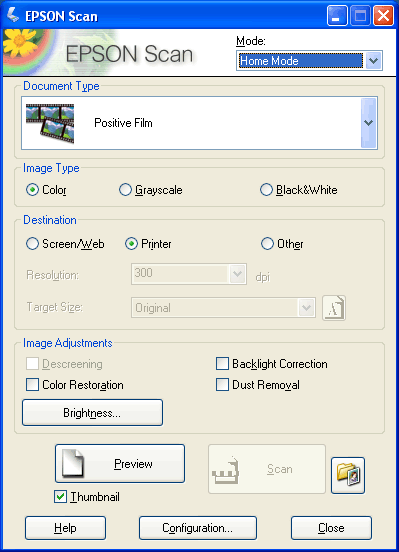Tick the Color Restoration checkbox
Viewport: 399px width, 552px height.
click(x=32, y=385)
